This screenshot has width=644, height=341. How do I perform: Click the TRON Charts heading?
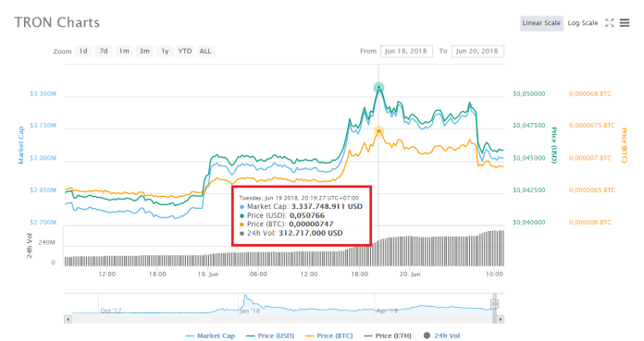pyautogui.click(x=57, y=22)
